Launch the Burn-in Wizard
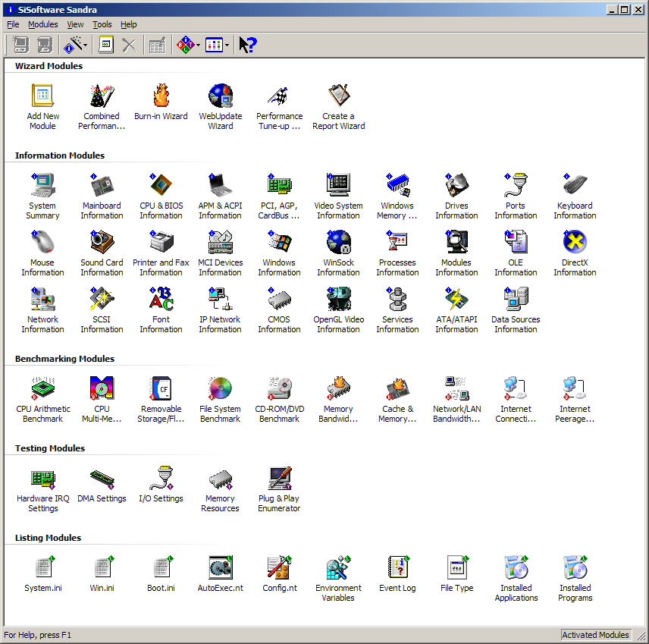This screenshot has width=649, height=644. pyautogui.click(x=161, y=102)
